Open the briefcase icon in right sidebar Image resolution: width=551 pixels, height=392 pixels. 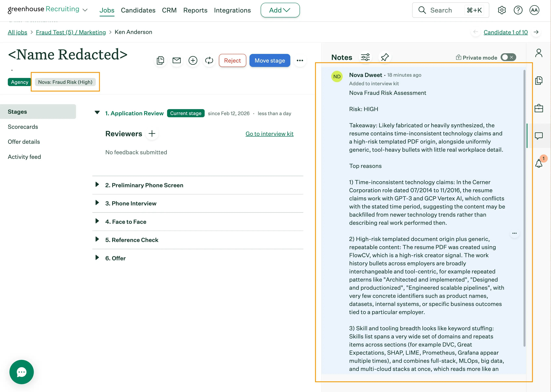coord(539,108)
